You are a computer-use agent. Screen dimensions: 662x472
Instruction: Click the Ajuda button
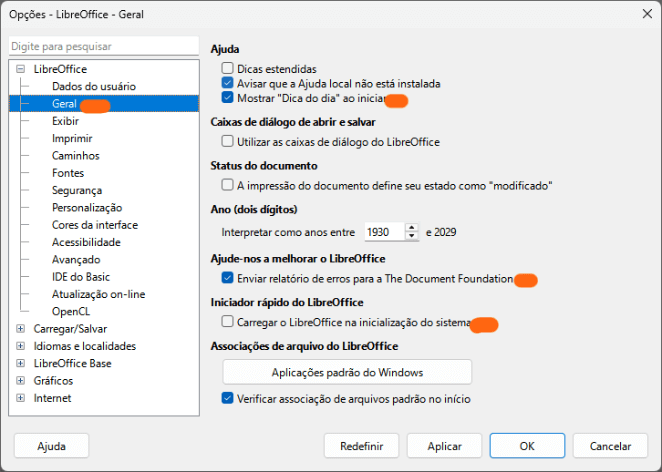52,446
